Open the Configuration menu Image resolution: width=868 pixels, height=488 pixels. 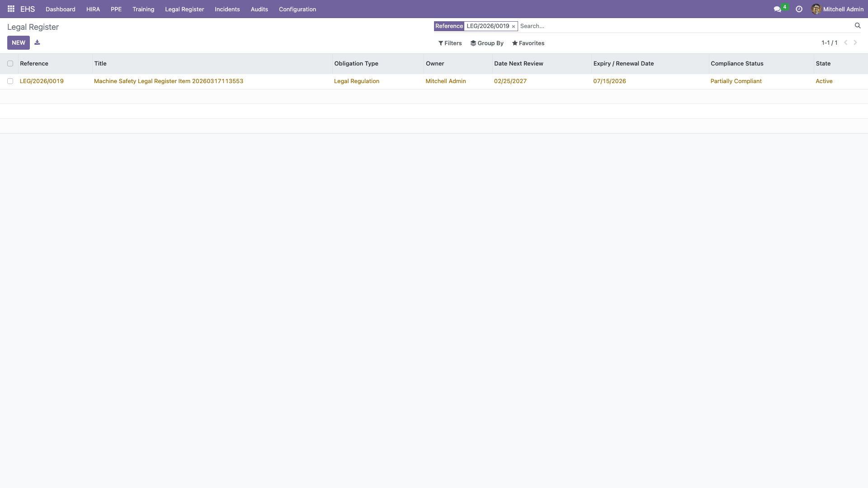point(297,9)
